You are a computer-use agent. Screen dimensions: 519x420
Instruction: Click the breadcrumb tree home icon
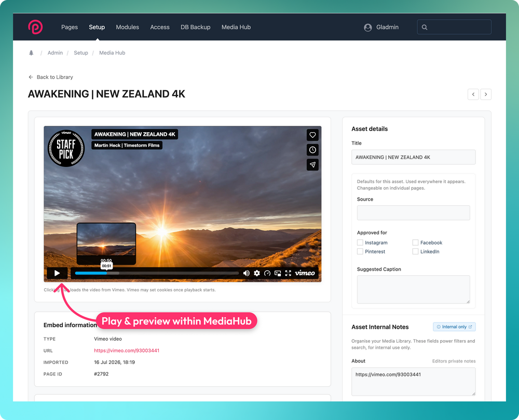[31, 53]
